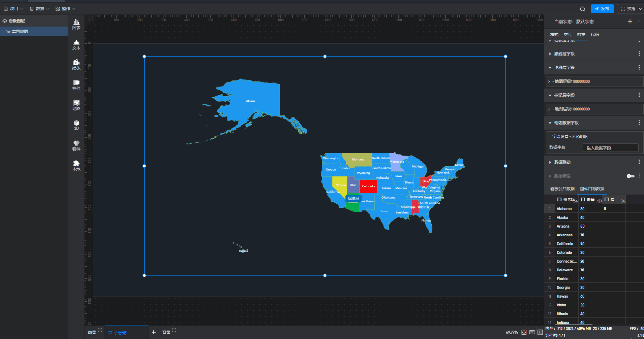
Task: Open the 图表 chart components icon
Action: point(76,24)
